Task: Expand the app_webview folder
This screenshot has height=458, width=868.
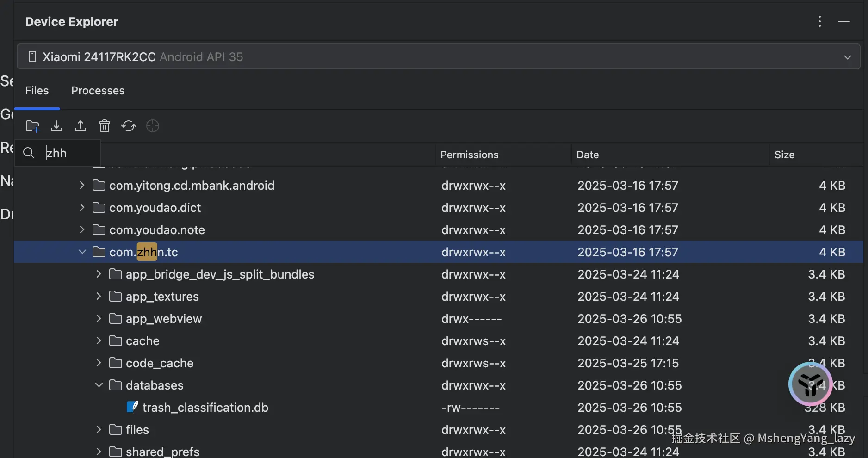Action: [x=99, y=318]
